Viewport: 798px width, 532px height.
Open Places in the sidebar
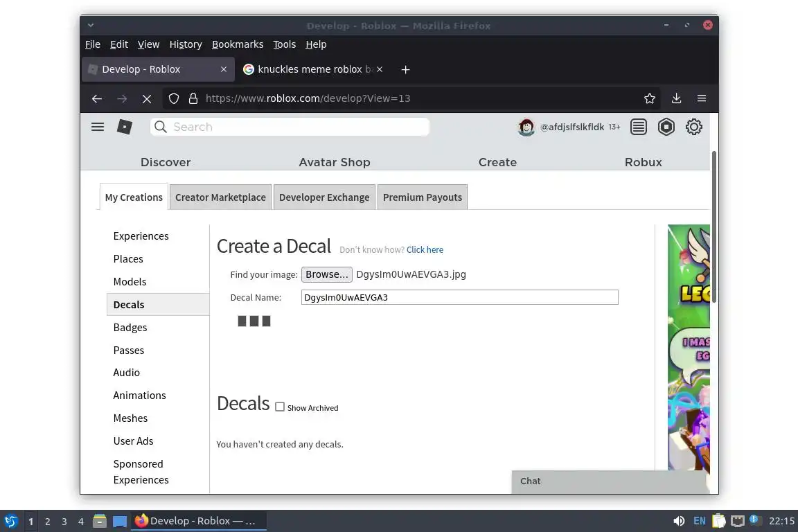coord(128,259)
